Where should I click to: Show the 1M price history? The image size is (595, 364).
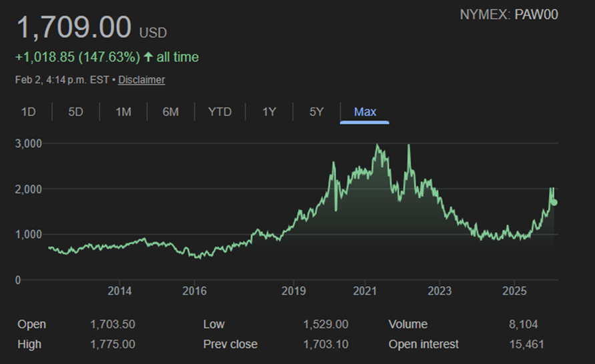pyautogui.click(x=123, y=112)
